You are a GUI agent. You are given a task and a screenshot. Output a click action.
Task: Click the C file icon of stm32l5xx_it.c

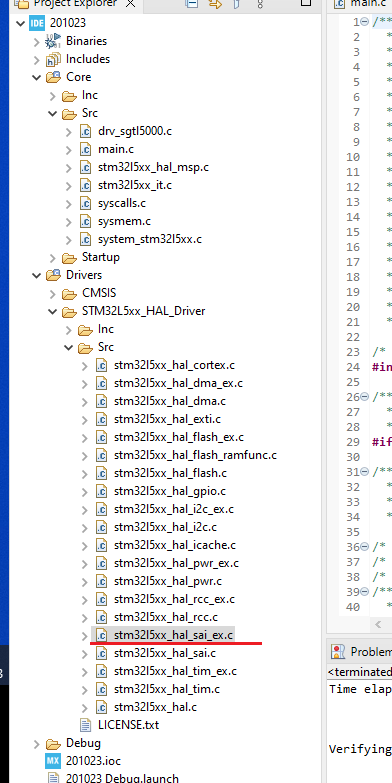[85, 185]
